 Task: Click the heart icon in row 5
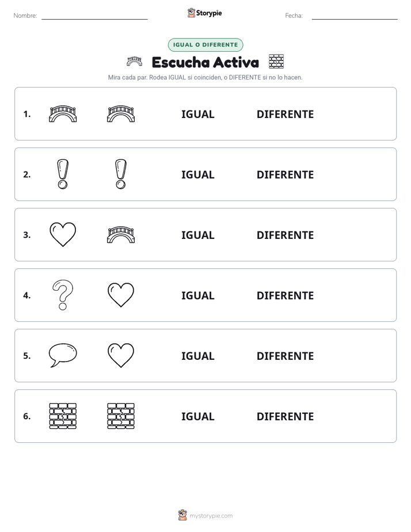[121, 355]
